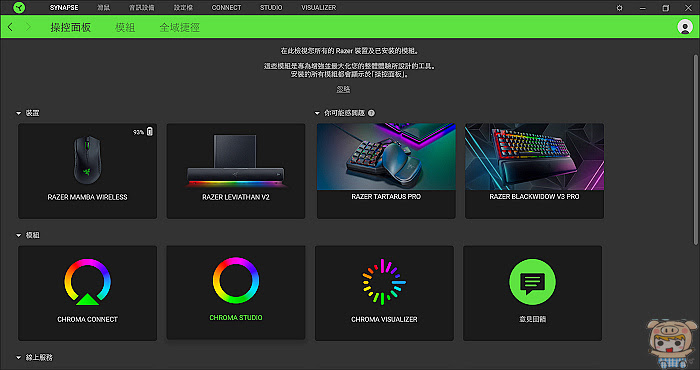Click the help icon next to 你可能感興趣
The height and width of the screenshot is (370, 700).
pos(371,113)
